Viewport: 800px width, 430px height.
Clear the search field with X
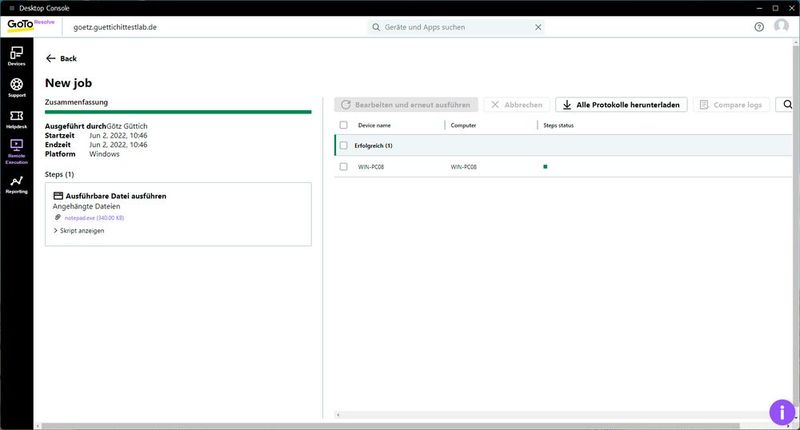[x=538, y=27]
